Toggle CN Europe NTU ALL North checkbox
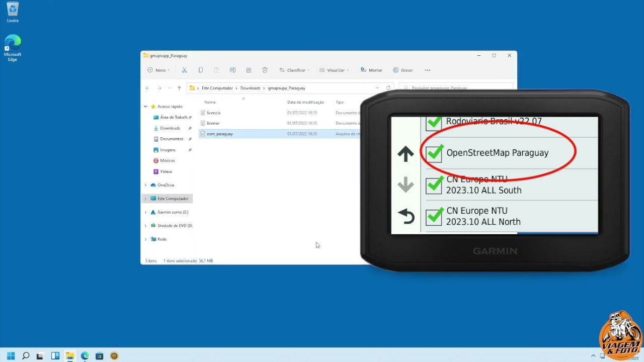Image resolution: width=644 pixels, height=362 pixels. [x=434, y=216]
